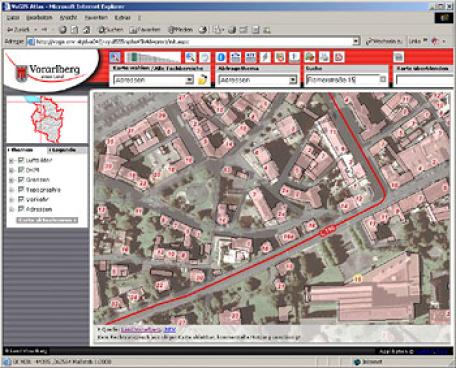
Task: Open the Favoriten menu in browser
Action: (96, 17)
